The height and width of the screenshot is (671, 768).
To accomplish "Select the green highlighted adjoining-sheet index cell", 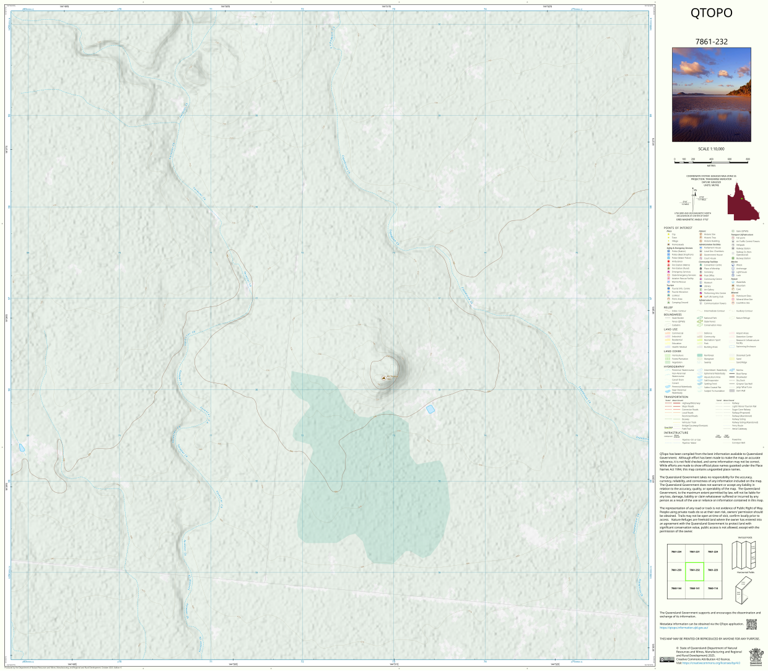I will 694,571.
